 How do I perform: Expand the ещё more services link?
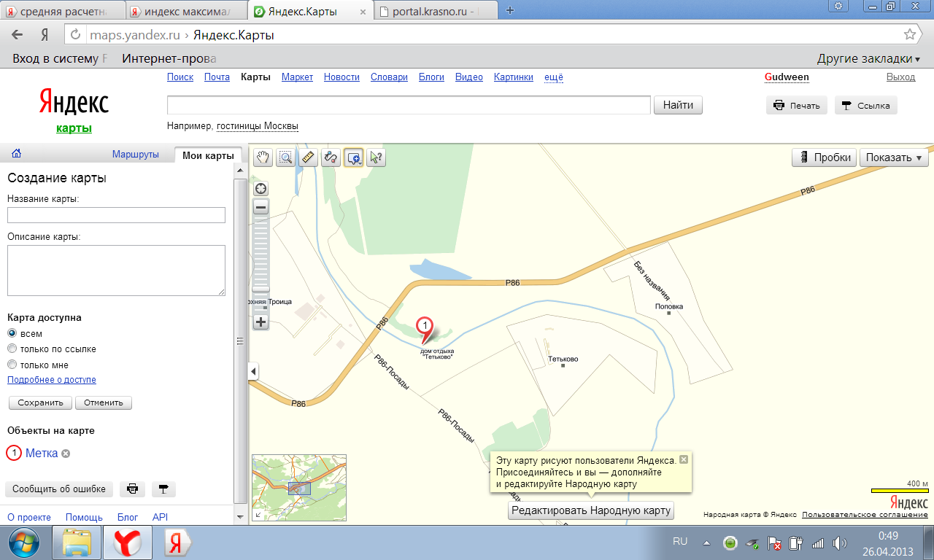coord(554,77)
